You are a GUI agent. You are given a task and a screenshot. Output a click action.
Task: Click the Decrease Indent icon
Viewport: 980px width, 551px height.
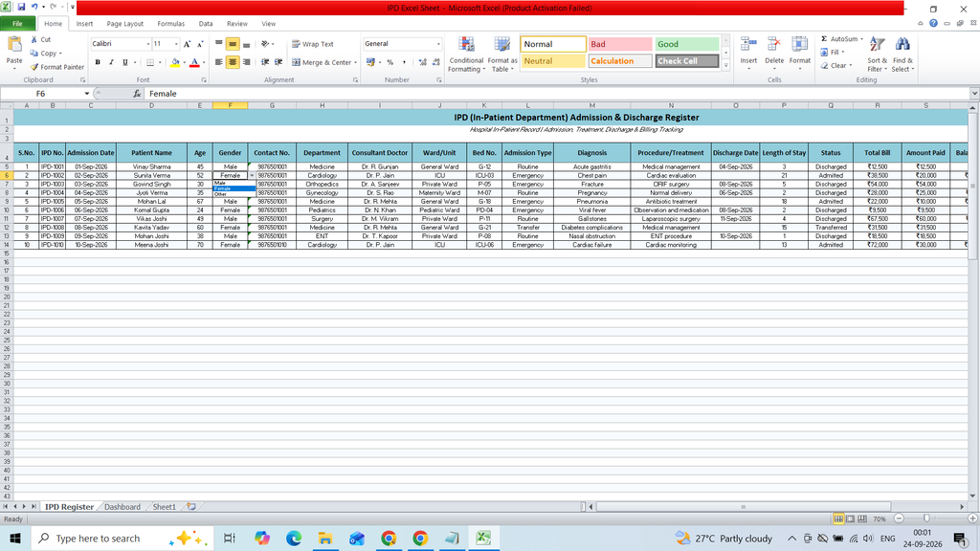point(265,62)
